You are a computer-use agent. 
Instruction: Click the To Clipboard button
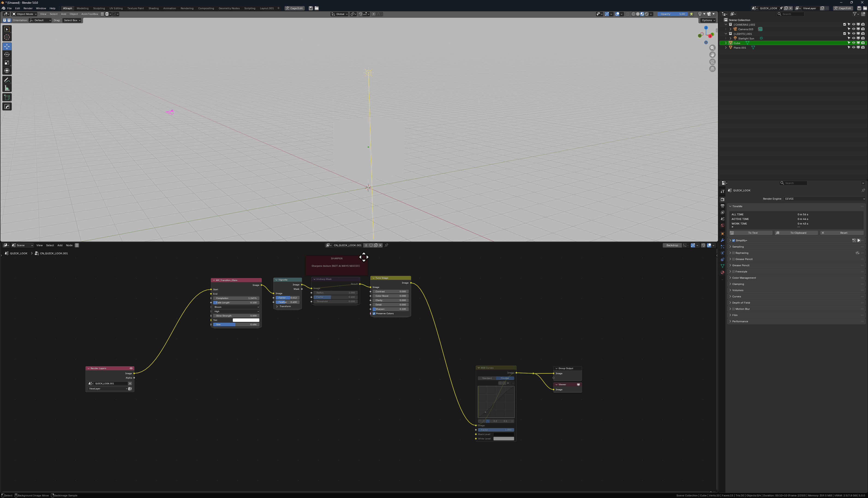click(x=796, y=233)
